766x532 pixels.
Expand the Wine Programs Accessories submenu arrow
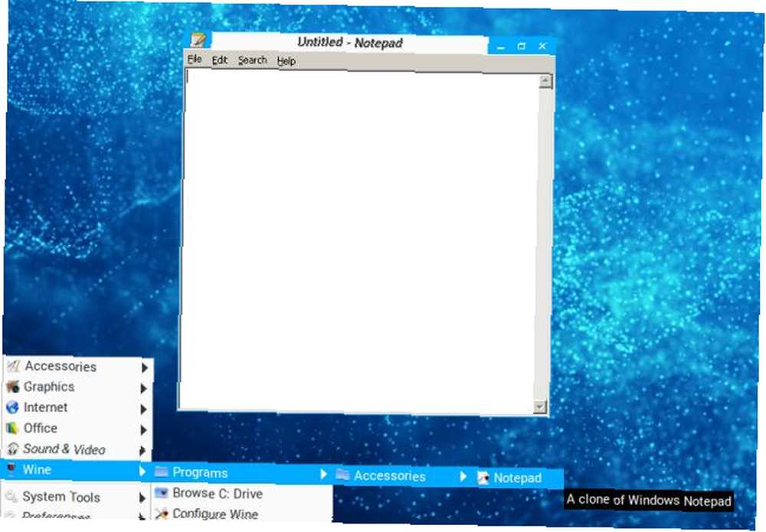[x=463, y=476]
